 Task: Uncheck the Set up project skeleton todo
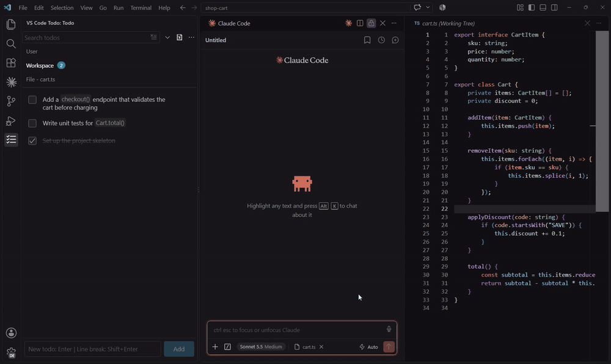pyautogui.click(x=32, y=140)
